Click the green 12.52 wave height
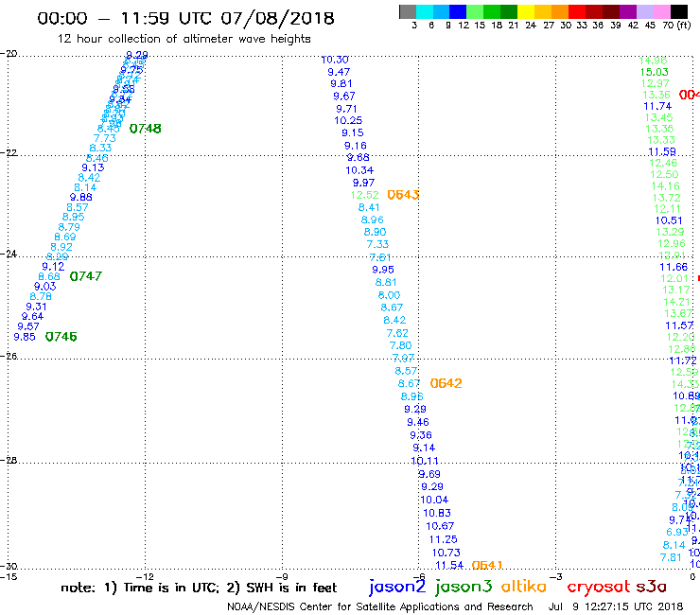 (x=364, y=195)
